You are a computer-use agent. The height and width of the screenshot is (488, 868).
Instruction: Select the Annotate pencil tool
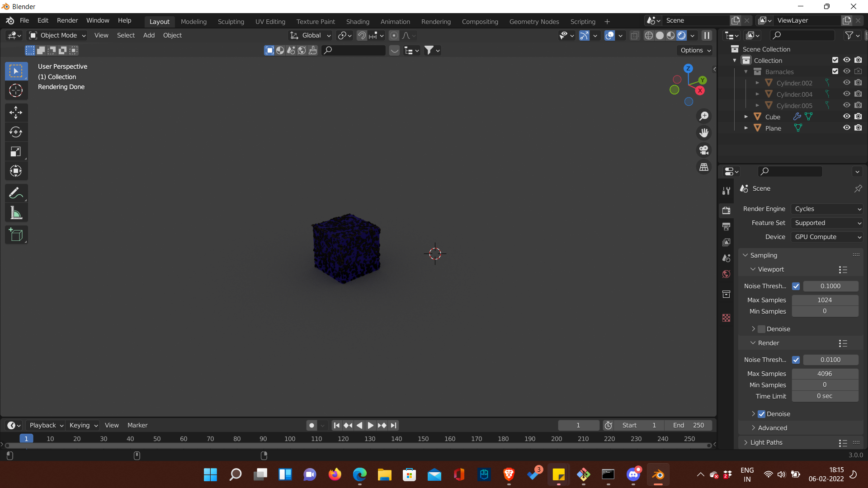(x=16, y=193)
